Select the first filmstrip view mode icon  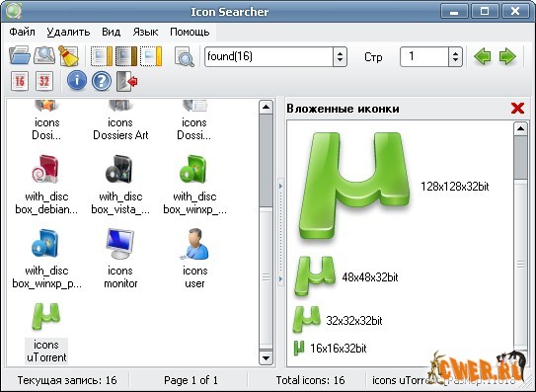102,56
